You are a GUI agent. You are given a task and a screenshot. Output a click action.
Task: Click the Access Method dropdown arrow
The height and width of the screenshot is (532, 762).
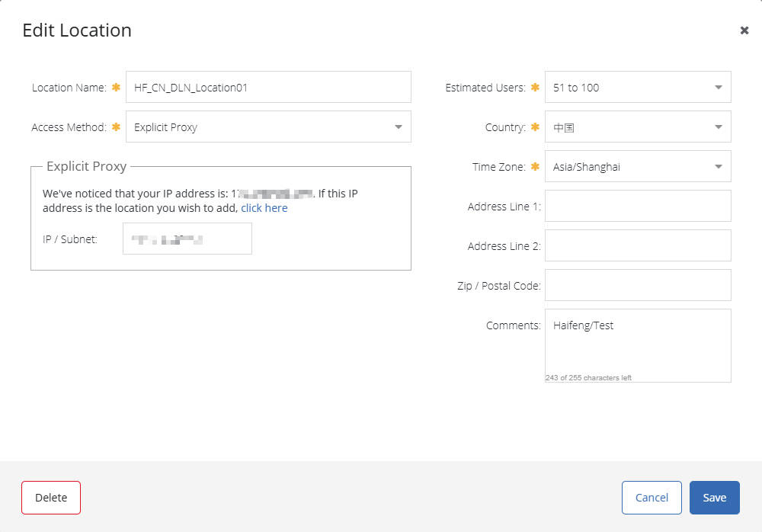399,127
